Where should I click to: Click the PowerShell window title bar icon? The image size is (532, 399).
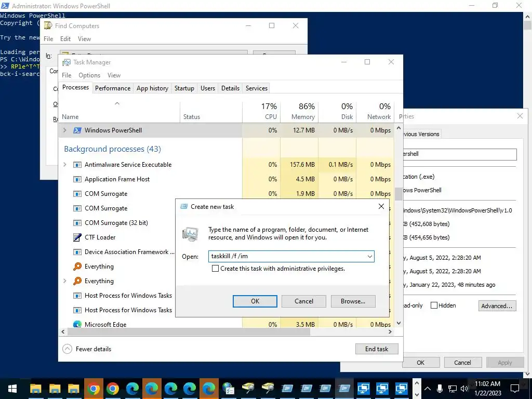pos(5,6)
